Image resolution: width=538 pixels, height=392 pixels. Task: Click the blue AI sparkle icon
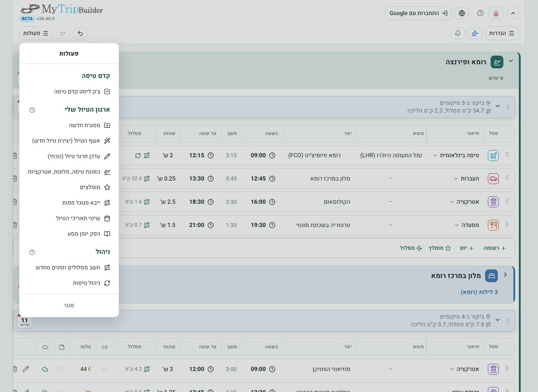pos(475,33)
